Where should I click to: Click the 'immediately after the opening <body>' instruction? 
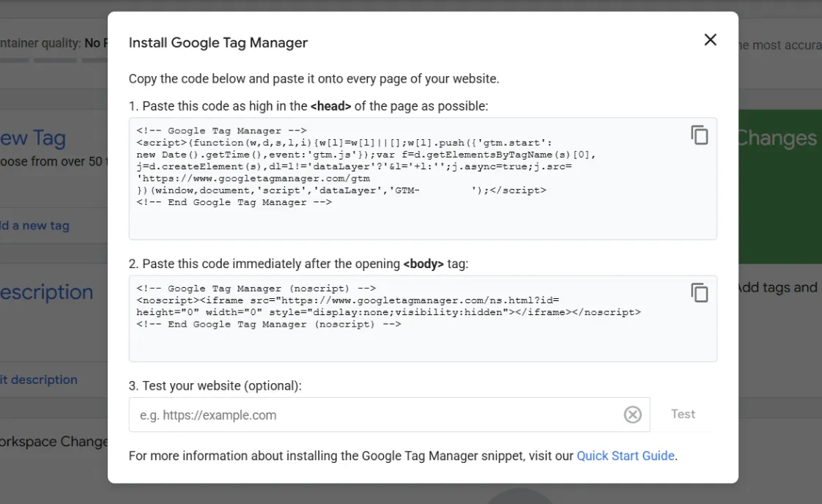298,264
